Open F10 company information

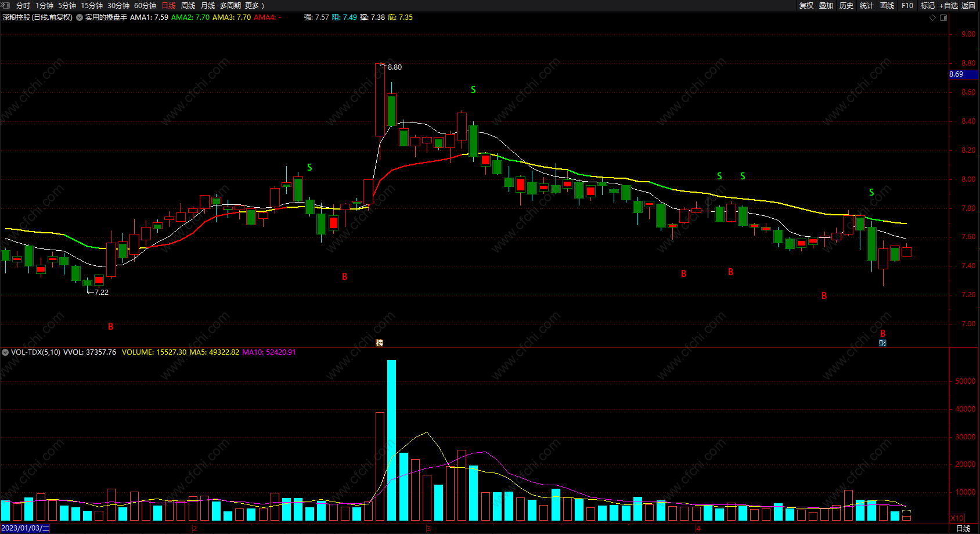(x=907, y=5)
